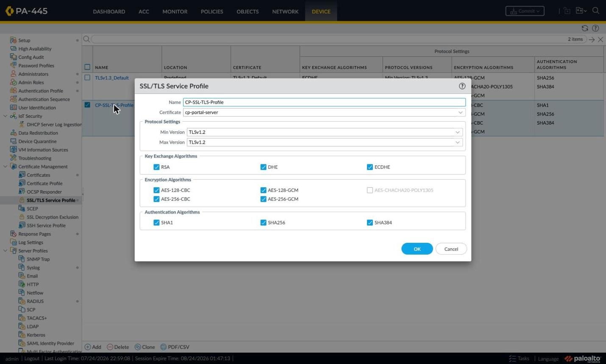Click the SNMP Trap icon
Image resolution: width=606 pixels, height=364 pixels.
[x=22, y=259]
